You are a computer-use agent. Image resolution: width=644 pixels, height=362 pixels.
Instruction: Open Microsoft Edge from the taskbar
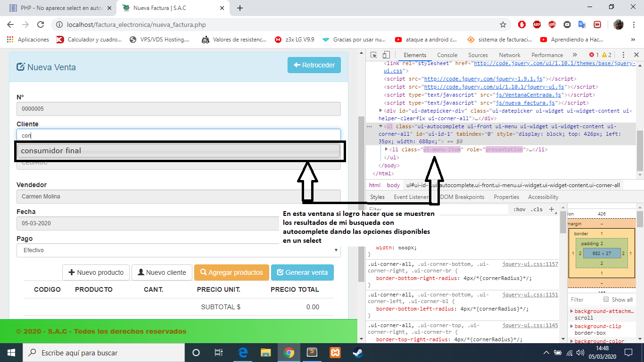[x=243, y=353]
